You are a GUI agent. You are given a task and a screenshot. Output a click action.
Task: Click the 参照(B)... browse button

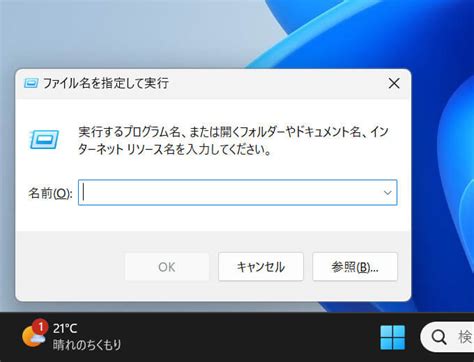coord(355,267)
